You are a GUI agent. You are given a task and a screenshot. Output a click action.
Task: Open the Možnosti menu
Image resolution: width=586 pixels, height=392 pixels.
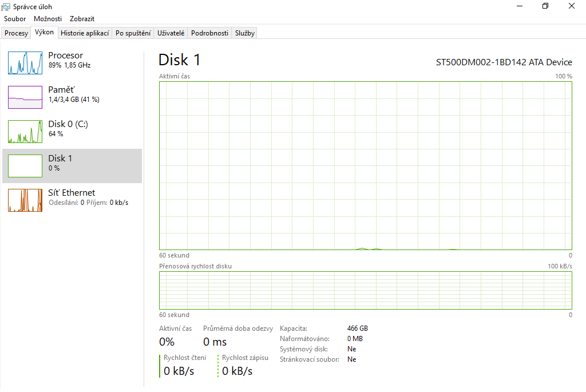tap(47, 19)
